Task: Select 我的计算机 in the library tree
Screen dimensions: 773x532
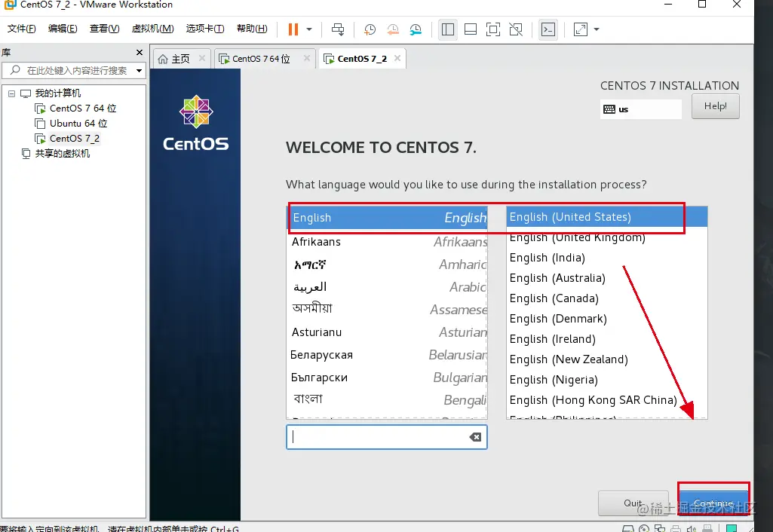Action: (57, 93)
